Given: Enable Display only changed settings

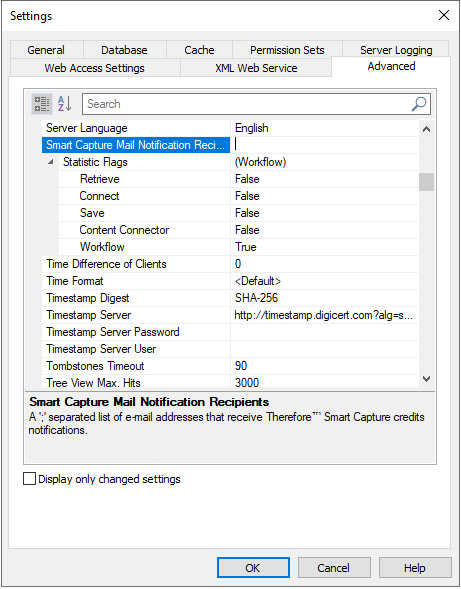Looking at the screenshot, I should coord(29,479).
